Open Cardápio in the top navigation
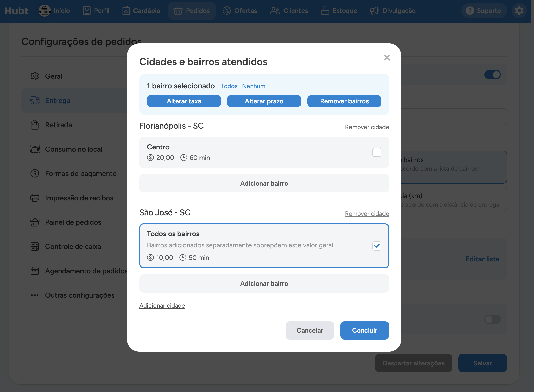 (x=141, y=11)
